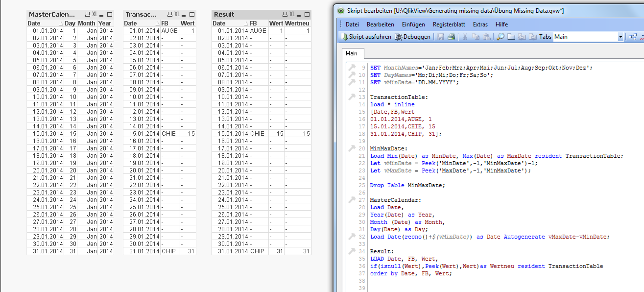644x292 pixels.
Task: Print the MasterCalendar table box
Action: click(x=87, y=14)
